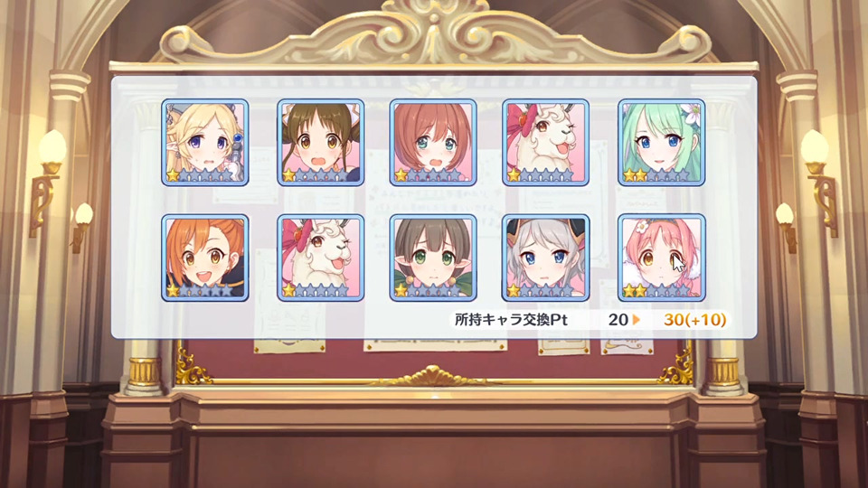Click the single gold star on blonde elf
Viewport: 868px width, 488px height.
click(173, 175)
